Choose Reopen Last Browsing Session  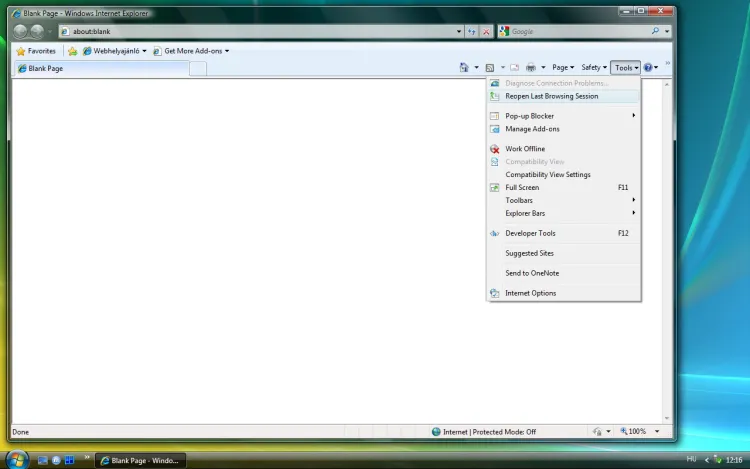pos(551,96)
